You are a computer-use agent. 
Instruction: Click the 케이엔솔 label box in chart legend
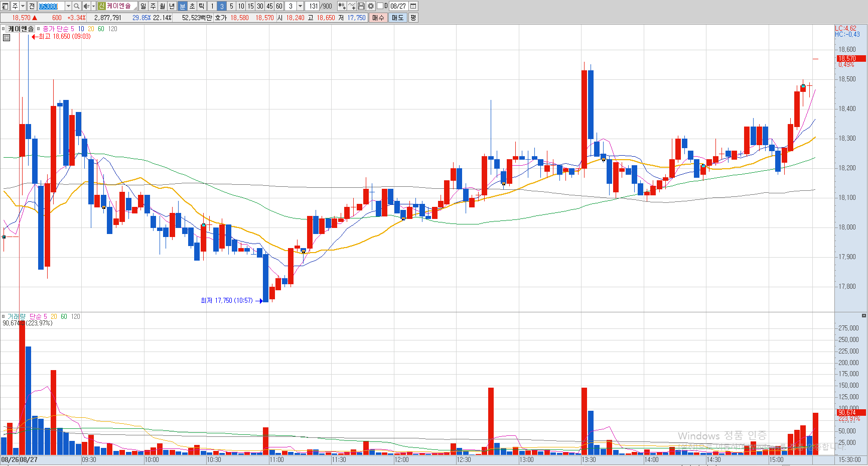[21, 29]
